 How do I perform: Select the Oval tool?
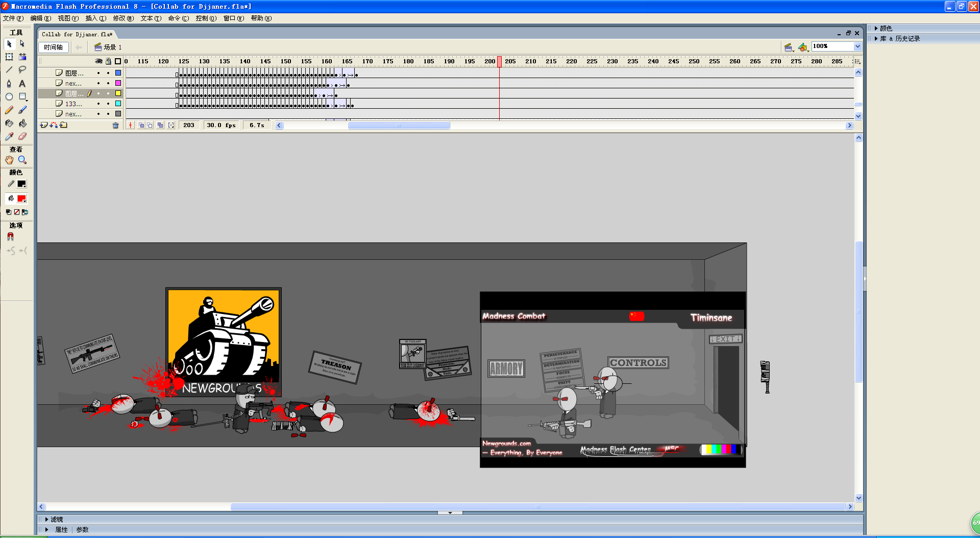click(9, 96)
